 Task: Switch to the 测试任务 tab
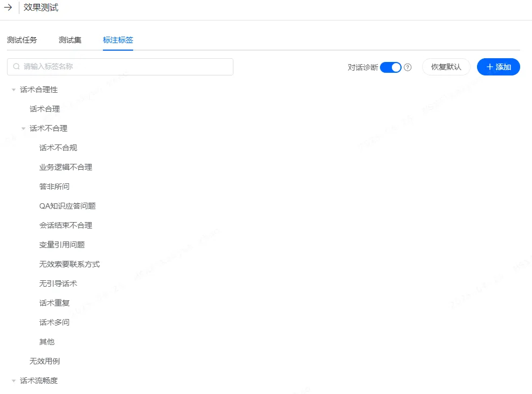[x=22, y=39]
